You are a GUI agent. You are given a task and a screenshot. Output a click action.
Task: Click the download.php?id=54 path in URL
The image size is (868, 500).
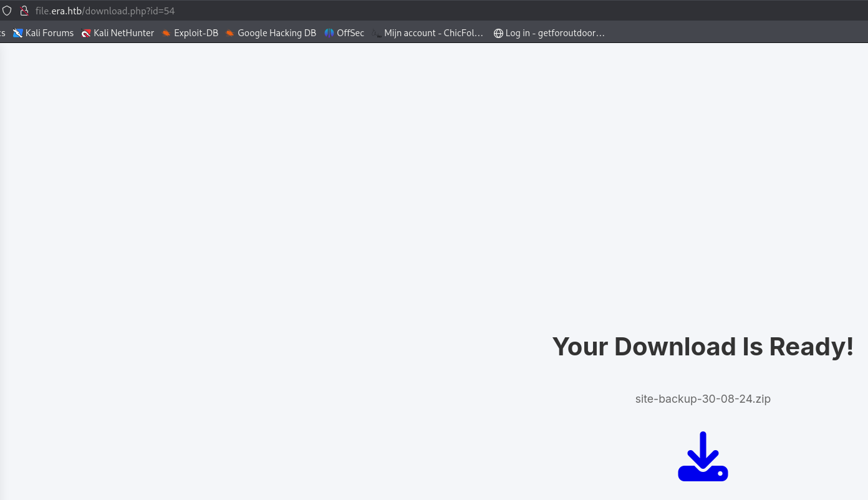[x=130, y=11]
